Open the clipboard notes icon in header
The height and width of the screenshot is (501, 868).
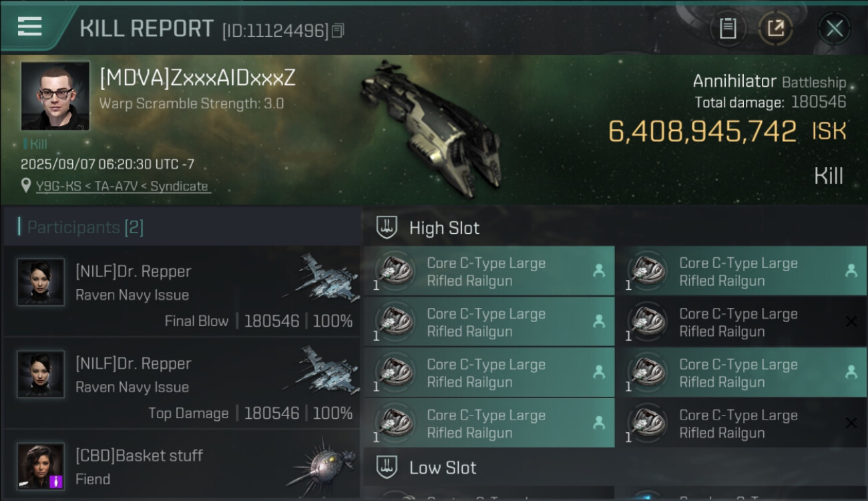point(728,29)
